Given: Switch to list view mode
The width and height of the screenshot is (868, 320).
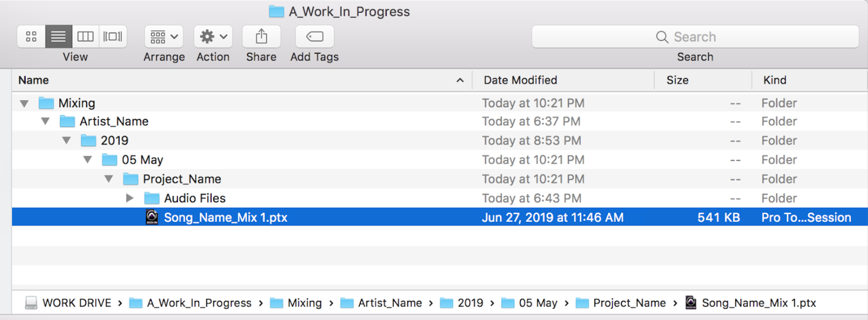Looking at the screenshot, I should coord(58,37).
